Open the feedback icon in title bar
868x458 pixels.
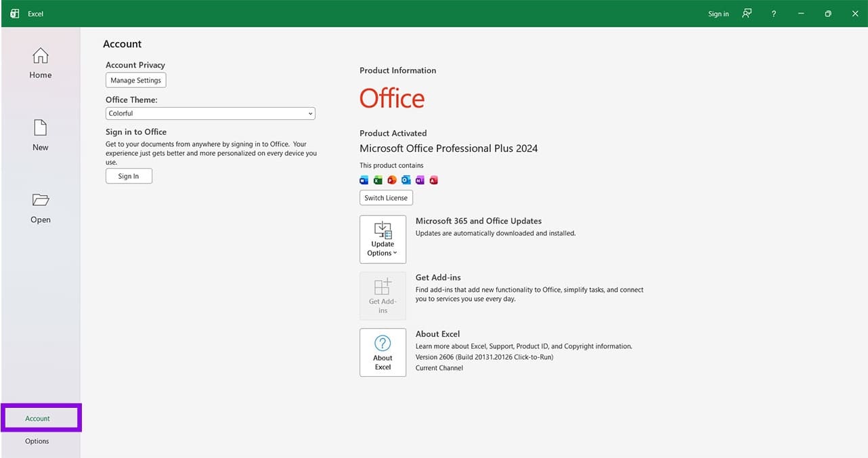747,14
